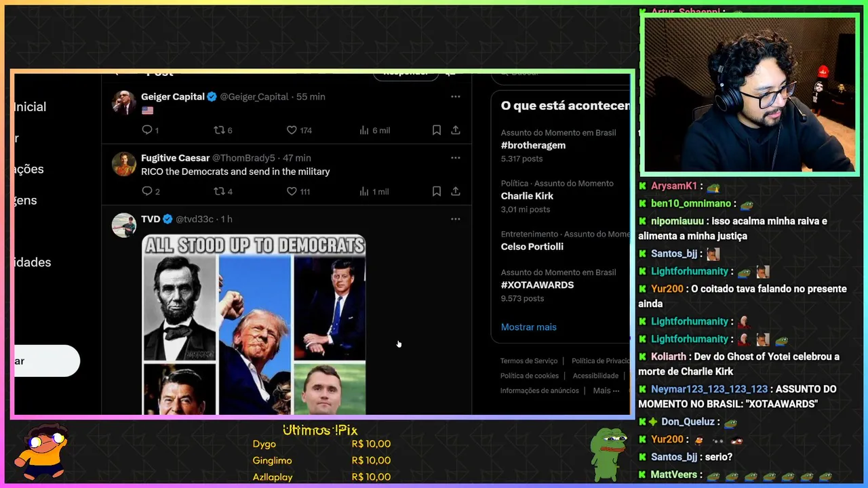Open the @tvd33c handle
This screenshot has height=488, width=868.
[195, 219]
